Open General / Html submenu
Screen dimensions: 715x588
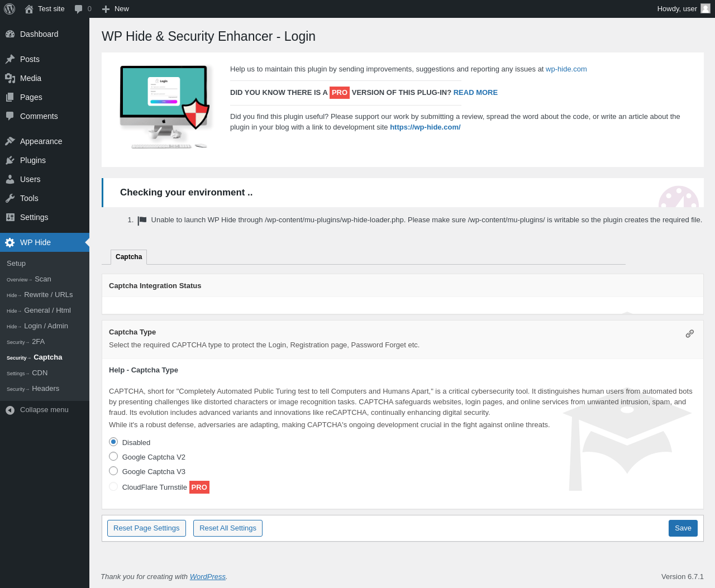point(39,310)
